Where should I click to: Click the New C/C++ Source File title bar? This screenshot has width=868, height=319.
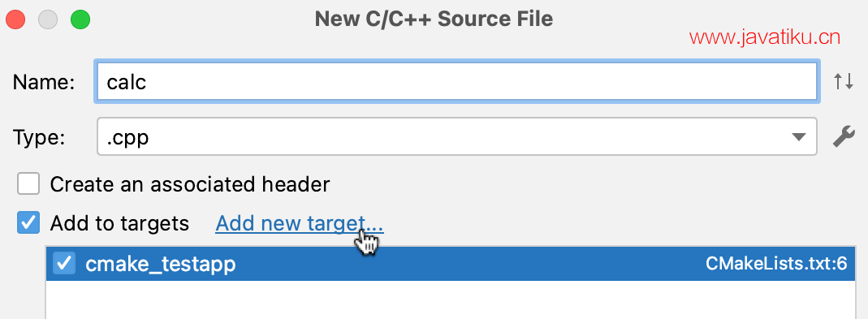point(434,19)
